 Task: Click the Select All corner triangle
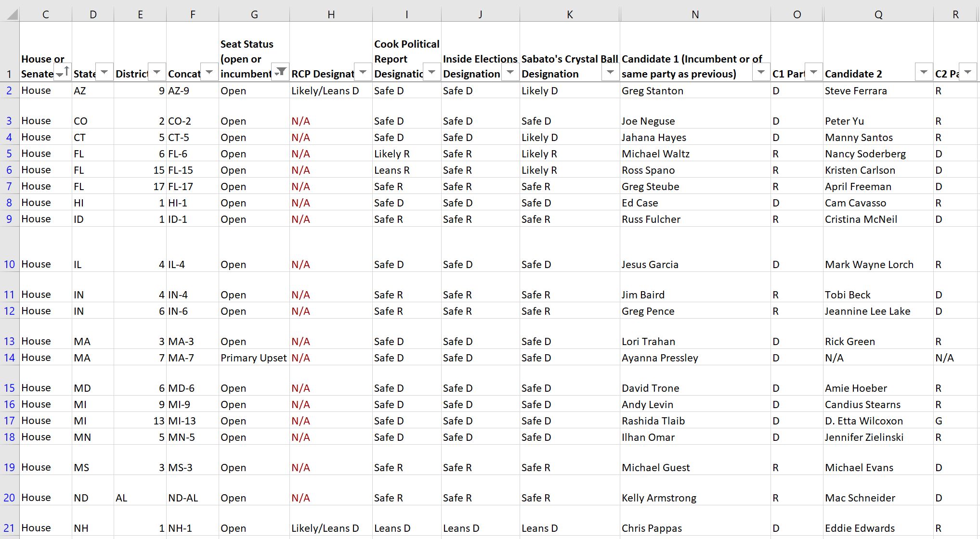tap(13, 14)
